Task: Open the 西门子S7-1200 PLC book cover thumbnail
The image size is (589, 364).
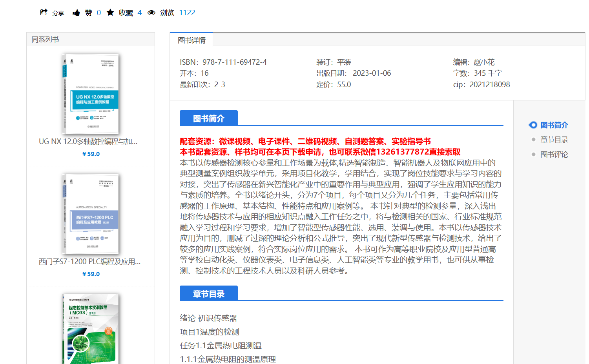Action: pos(91,214)
